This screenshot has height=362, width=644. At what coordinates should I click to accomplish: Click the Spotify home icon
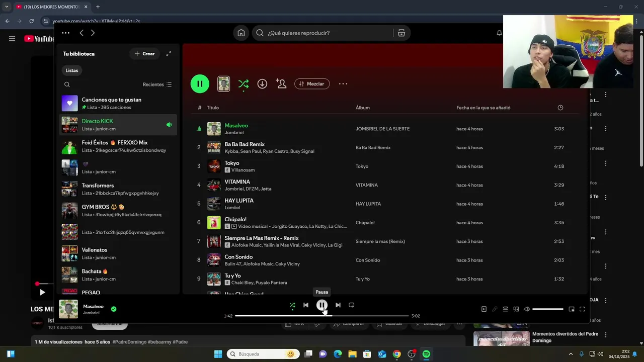tap(241, 33)
